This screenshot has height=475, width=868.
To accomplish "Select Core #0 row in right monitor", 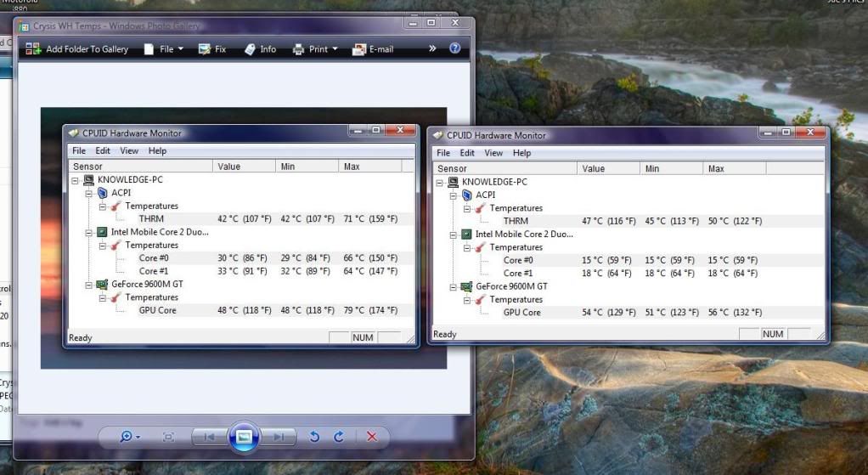I will click(628, 260).
